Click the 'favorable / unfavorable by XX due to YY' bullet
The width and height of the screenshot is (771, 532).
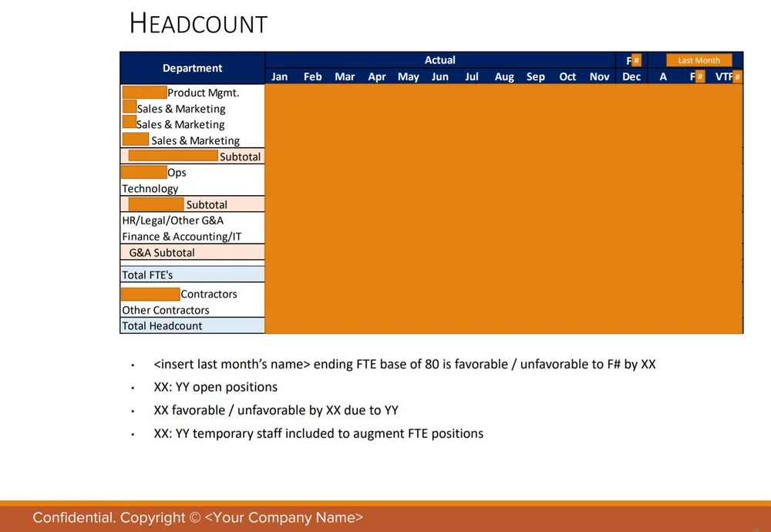tap(276, 410)
